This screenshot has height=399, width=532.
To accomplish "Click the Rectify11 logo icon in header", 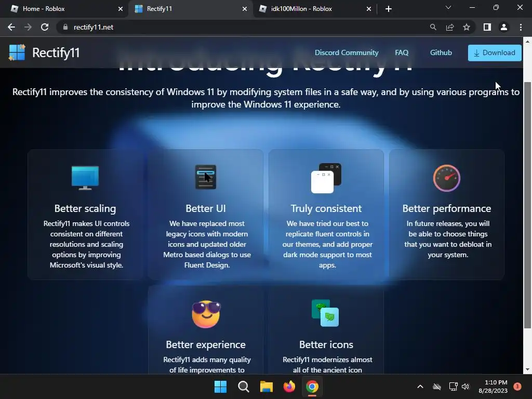I will [x=17, y=52].
